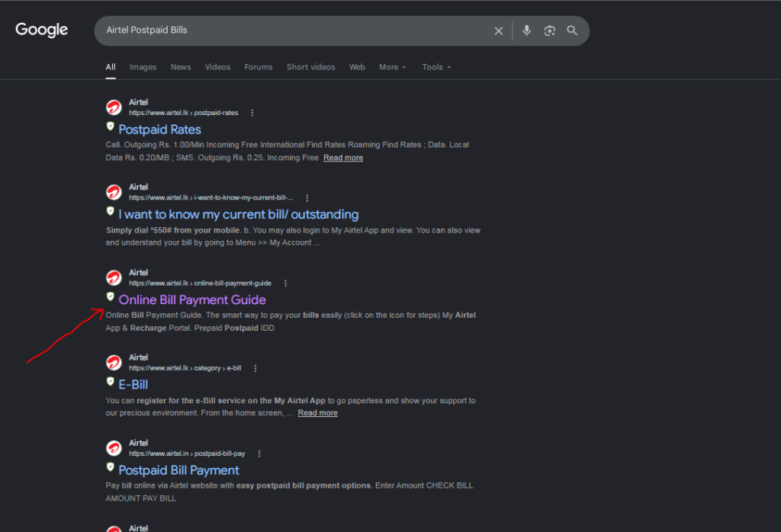Click snippet 'easy postpaid bill payment options'
The width and height of the screenshot is (781, 532).
[304, 486]
